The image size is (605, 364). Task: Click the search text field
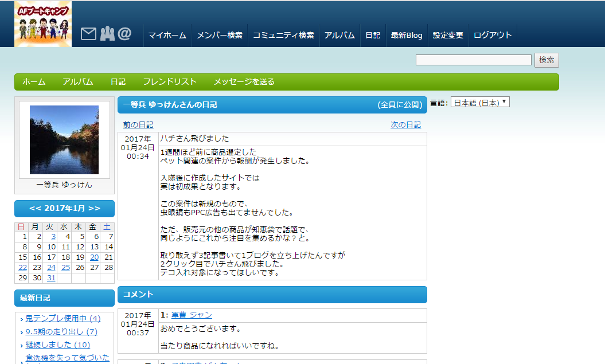point(473,60)
